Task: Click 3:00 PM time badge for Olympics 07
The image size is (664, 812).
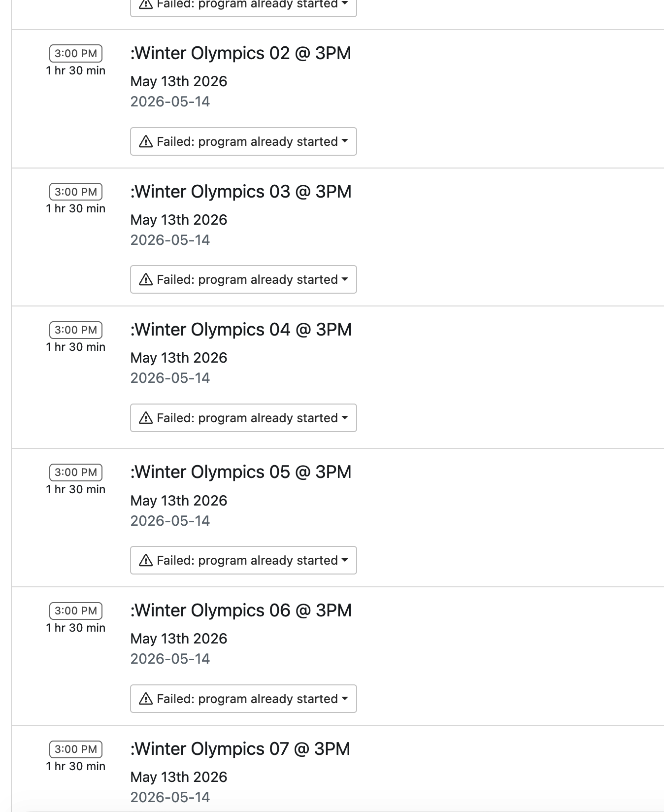Action: (x=76, y=749)
